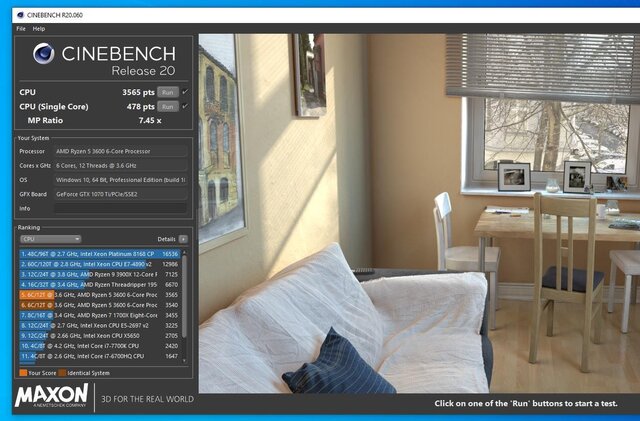Screen dimensions: 640x421
Task: Select ranking row 6 Ryzen 5 3600 score 3540
Action: pyautogui.click(x=100, y=305)
